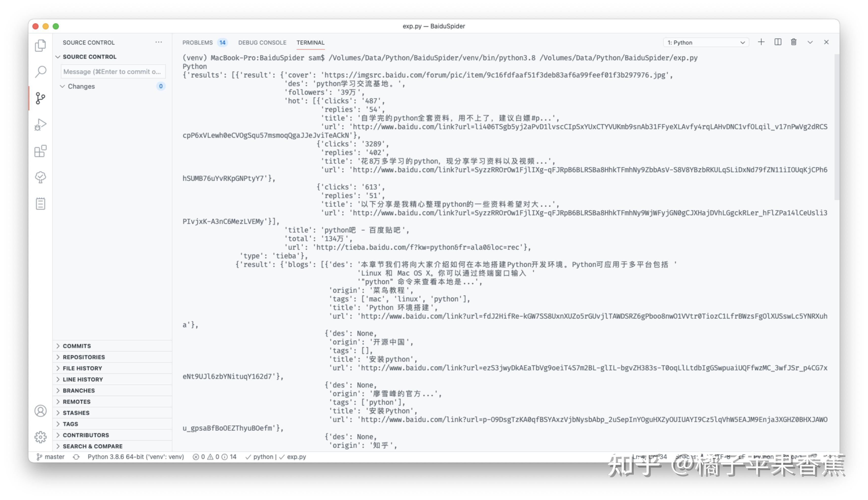Open the GitLens sidebar icon

point(40,177)
